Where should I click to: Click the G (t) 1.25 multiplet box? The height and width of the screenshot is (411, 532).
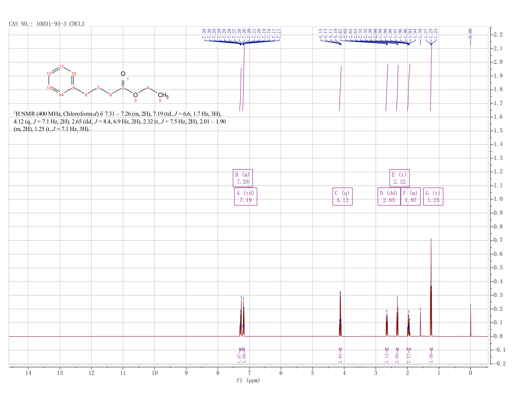coord(433,197)
